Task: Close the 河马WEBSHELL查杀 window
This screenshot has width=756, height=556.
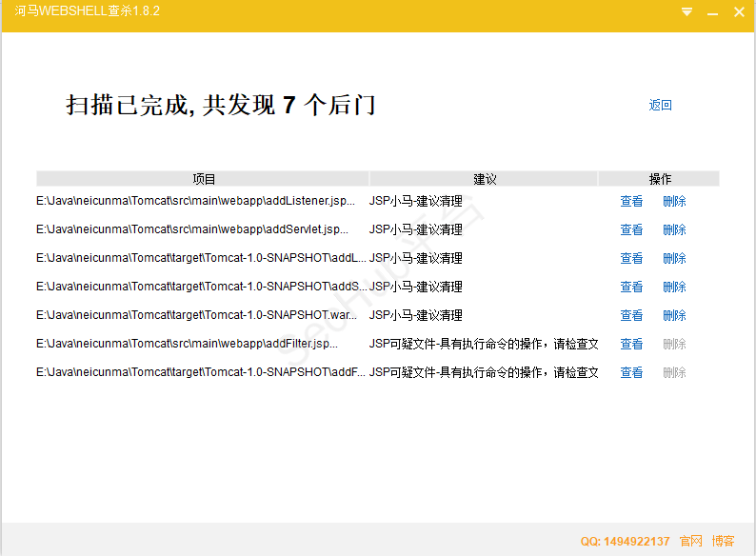Action: (x=739, y=12)
